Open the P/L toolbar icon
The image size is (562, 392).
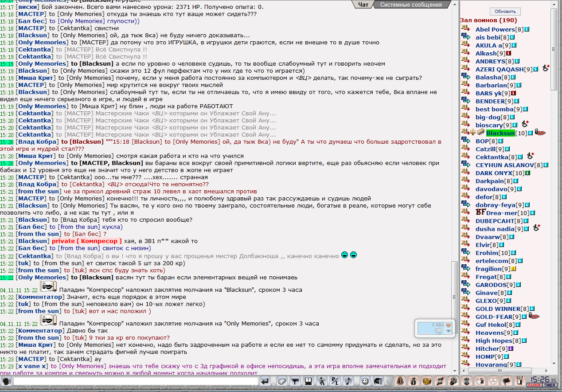[x=335, y=381]
